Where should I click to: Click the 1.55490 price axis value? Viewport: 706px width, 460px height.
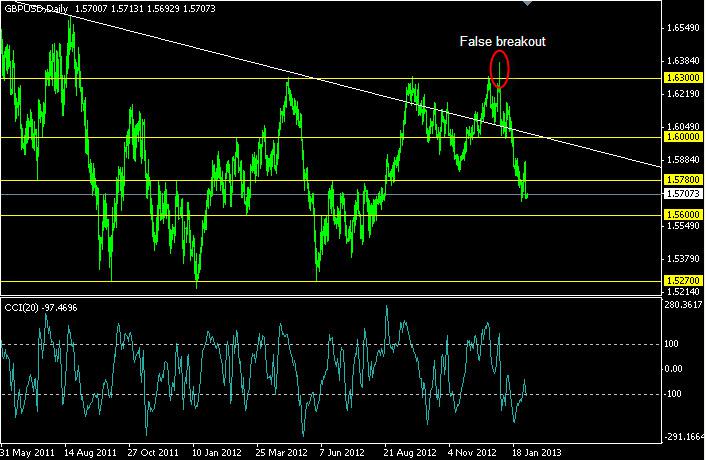[683, 225]
